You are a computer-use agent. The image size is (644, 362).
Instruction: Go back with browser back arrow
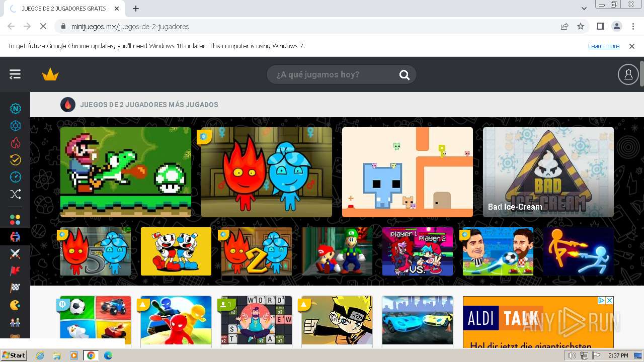(x=11, y=26)
